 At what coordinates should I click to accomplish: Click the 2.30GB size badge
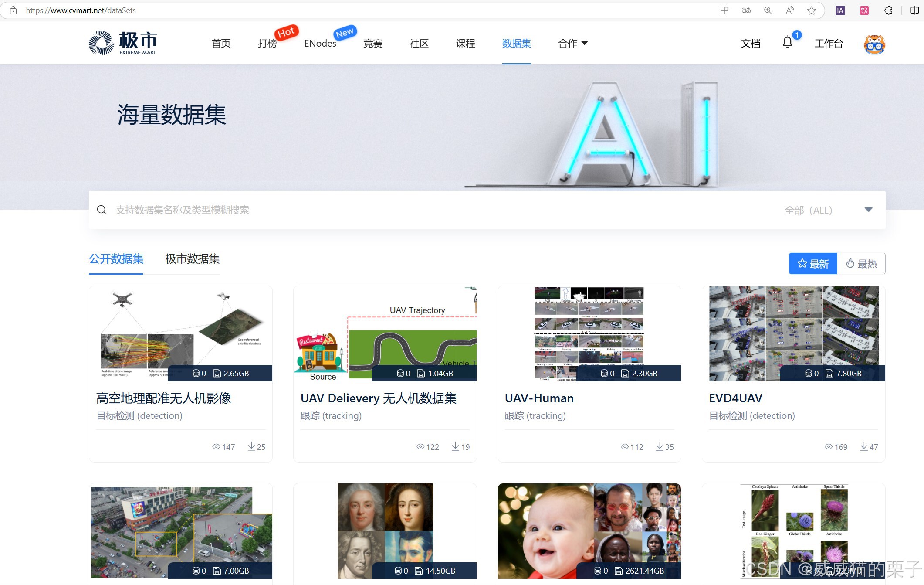(x=640, y=373)
